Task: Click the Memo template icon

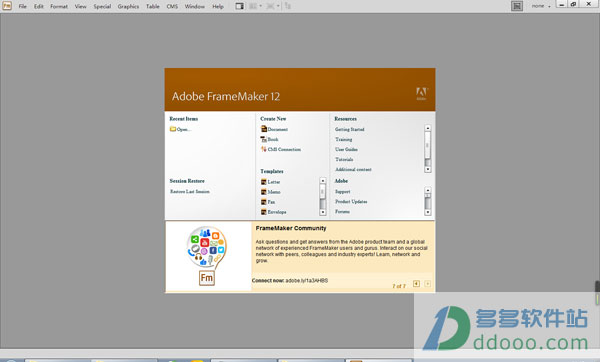Action: (x=264, y=192)
